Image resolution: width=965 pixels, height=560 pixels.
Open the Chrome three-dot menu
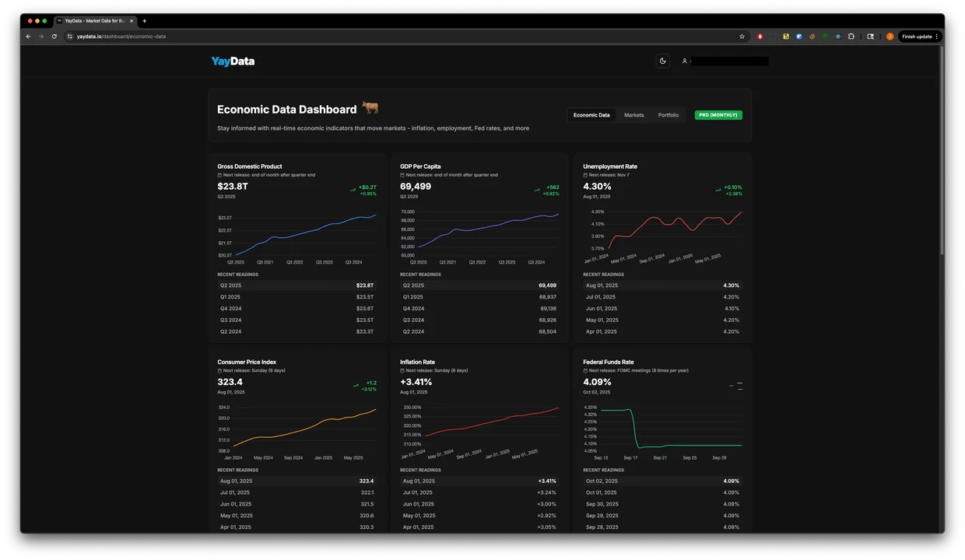tap(936, 37)
